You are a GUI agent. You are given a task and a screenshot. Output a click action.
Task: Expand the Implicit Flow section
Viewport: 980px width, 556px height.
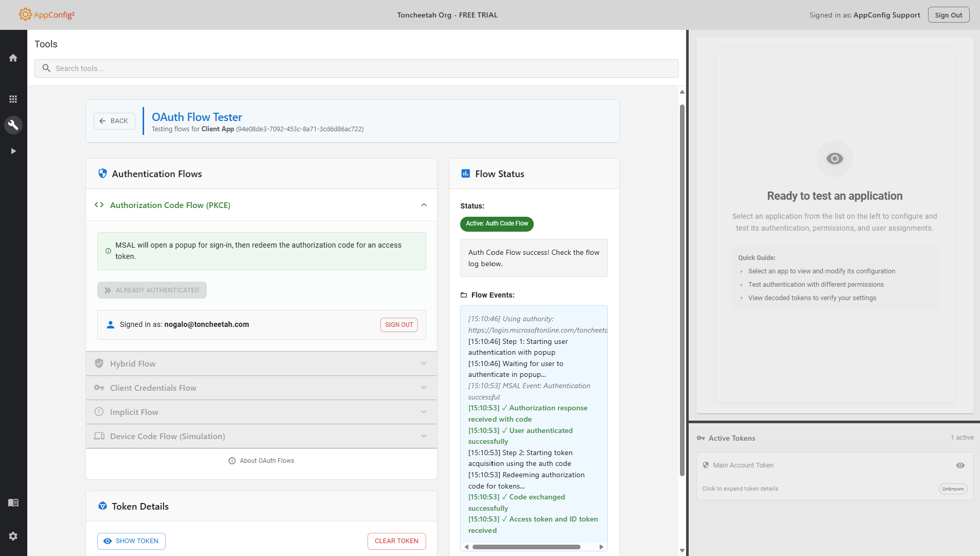[261, 412]
